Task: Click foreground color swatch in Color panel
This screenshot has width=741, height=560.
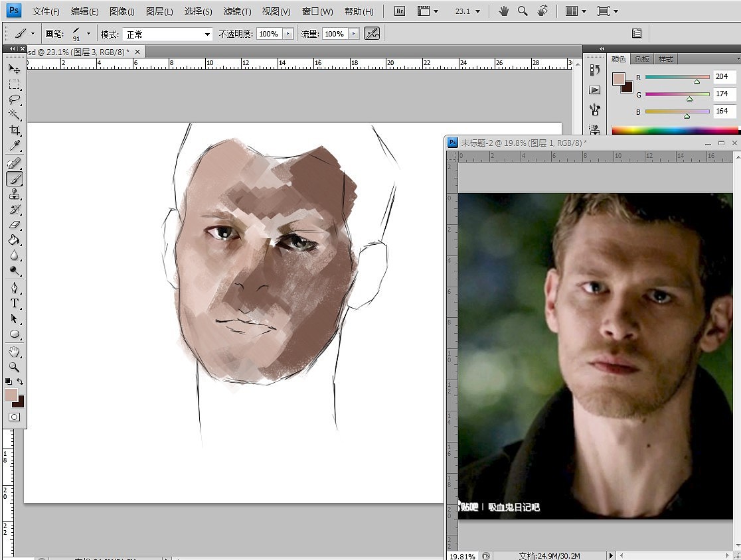Action: pos(619,79)
